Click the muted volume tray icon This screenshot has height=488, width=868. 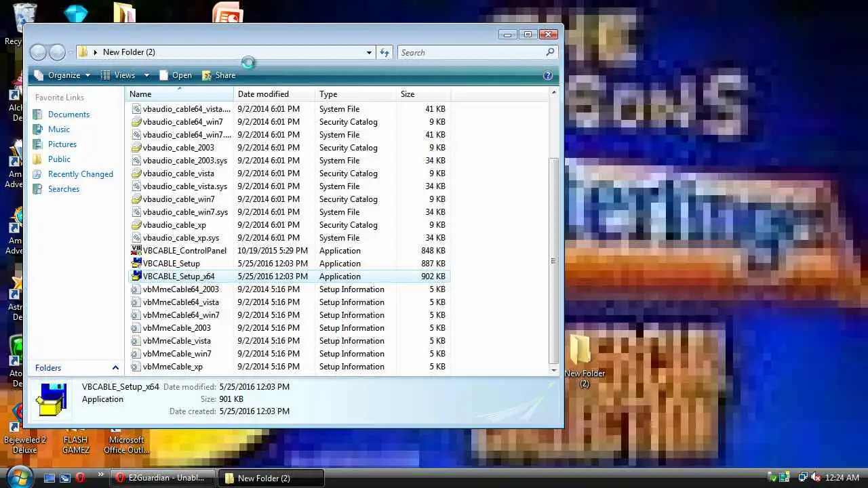pyautogui.click(x=816, y=478)
